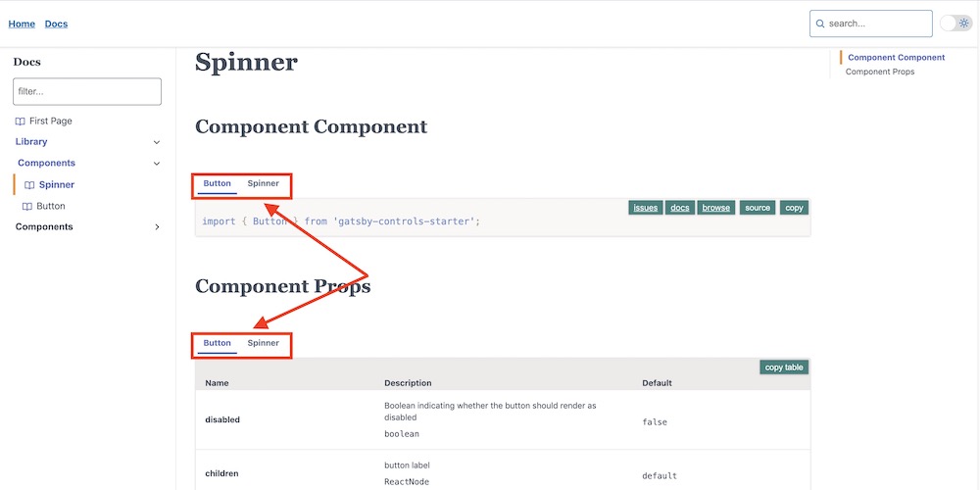Viewport: 980px width, 490px height.
Task: Switch to Button tab under Component Component
Action: tap(217, 184)
